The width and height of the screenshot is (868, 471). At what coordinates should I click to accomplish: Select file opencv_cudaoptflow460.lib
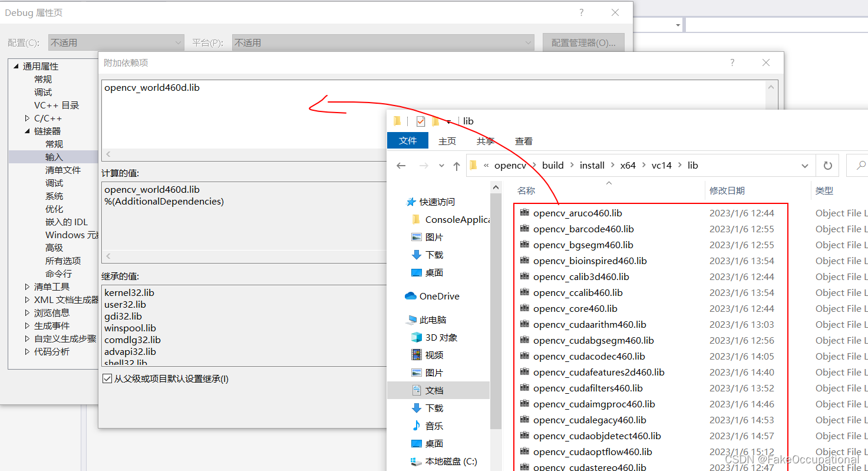pyautogui.click(x=592, y=452)
